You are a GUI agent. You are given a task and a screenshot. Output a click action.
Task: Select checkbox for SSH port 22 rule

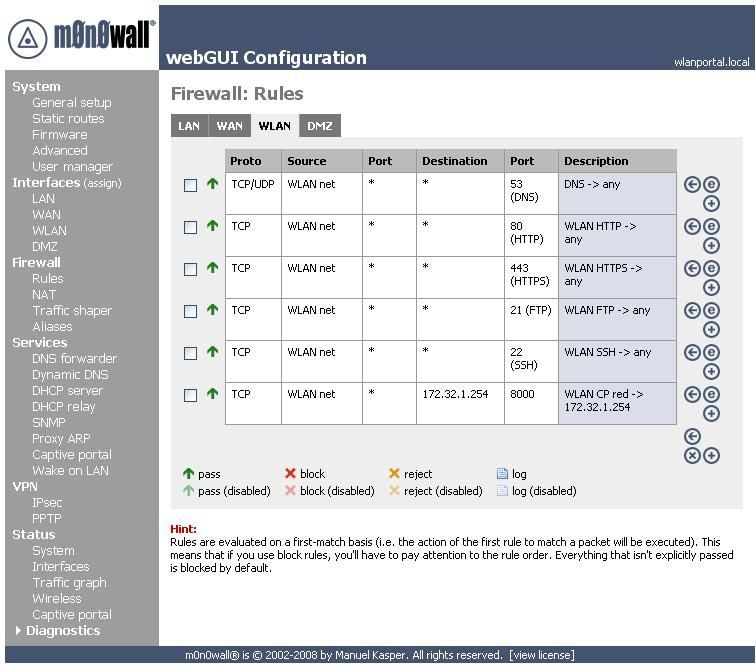pos(190,353)
